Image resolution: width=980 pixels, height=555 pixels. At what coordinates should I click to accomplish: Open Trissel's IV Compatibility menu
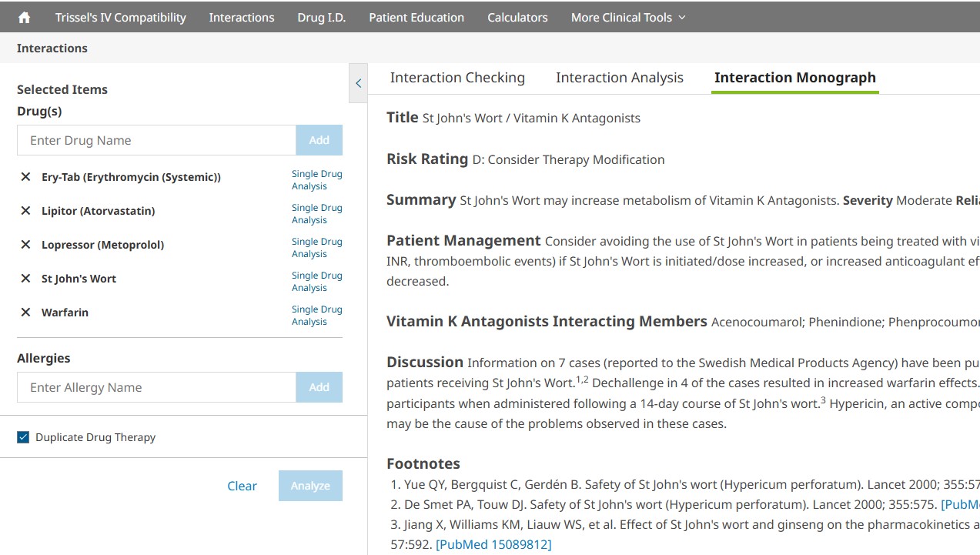click(x=120, y=17)
